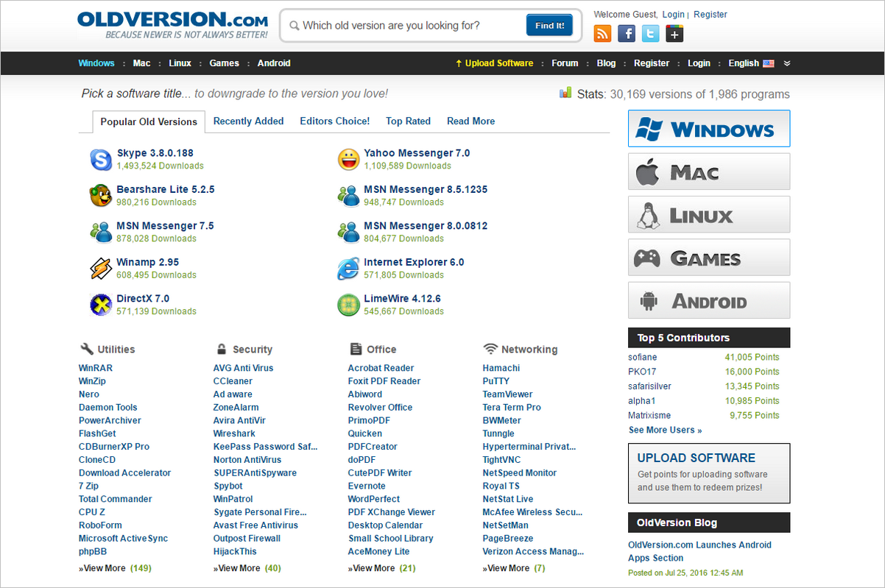This screenshot has width=885, height=588.
Task: Click the Find It! button
Action: coord(549,26)
